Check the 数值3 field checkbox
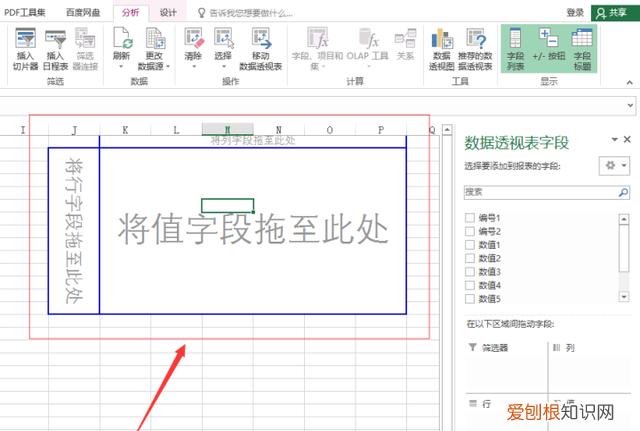Screen dimensions: 640x431 470,271
